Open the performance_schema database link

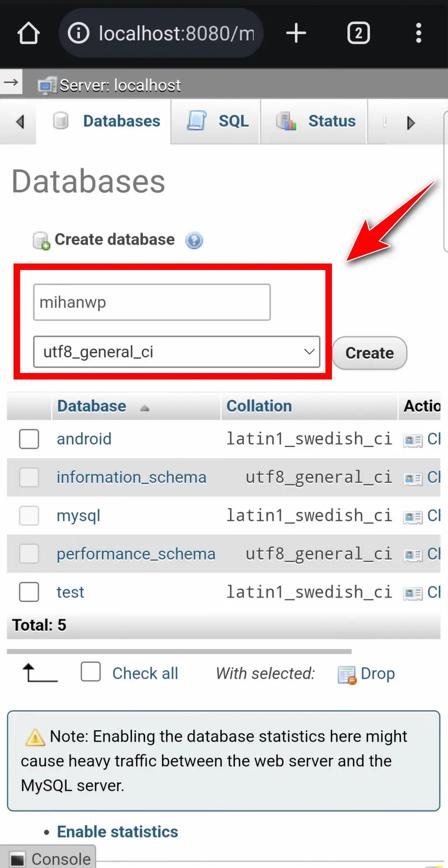[x=136, y=554]
